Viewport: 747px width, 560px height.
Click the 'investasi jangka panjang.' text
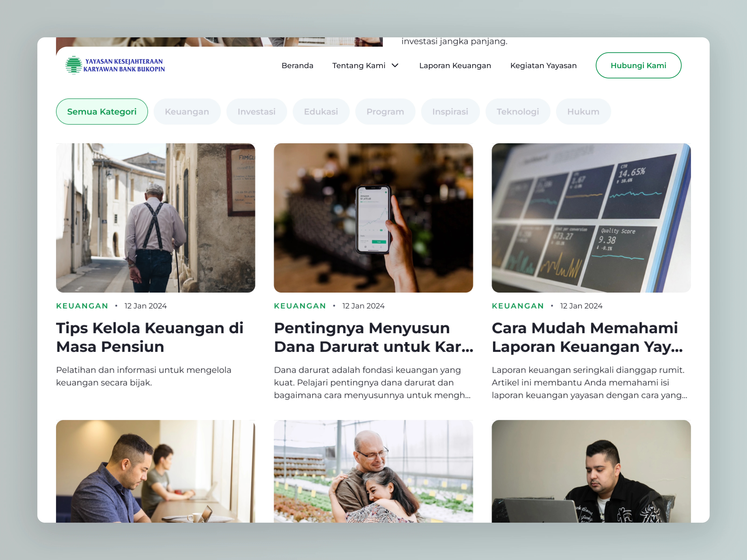[454, 42]
